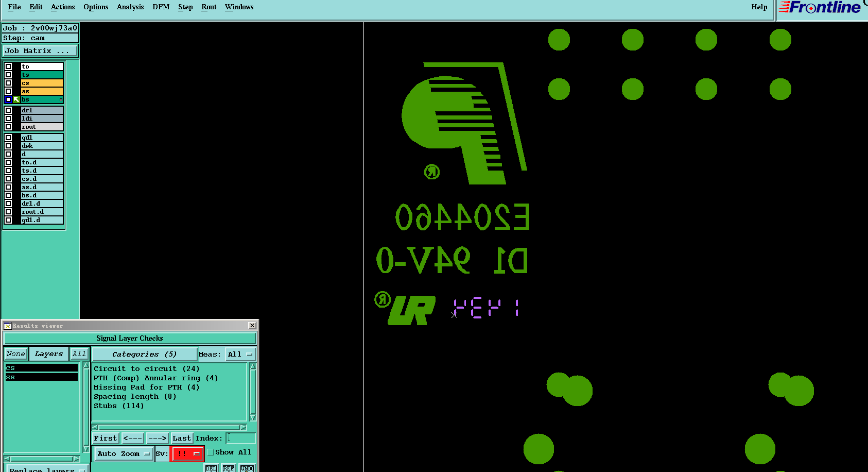Toggle visibility checkbox for layer rout
868x472 pixels.
[x=8, y=127]
